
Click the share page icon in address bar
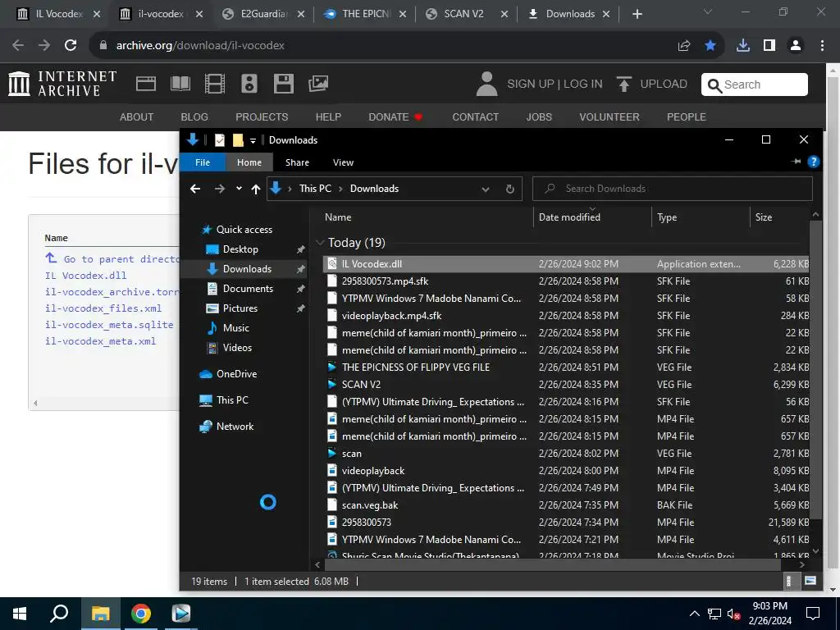(x=684, y=46)
